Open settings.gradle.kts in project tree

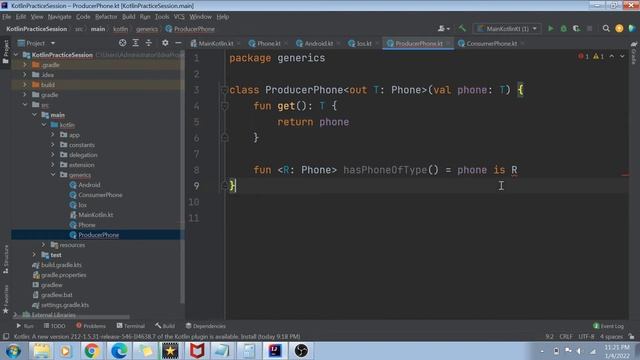coord(64,305)
